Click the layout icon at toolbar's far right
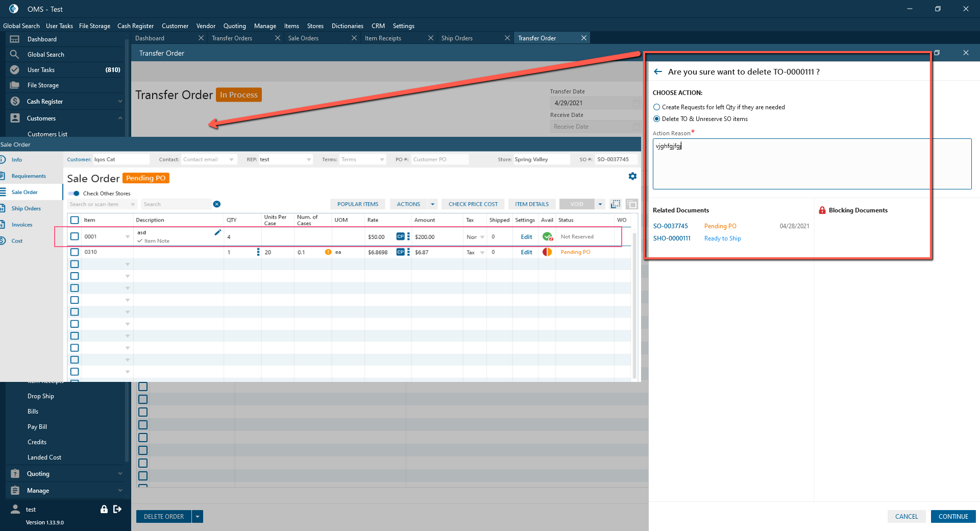980x531 pixels. (x=632, y=204)
